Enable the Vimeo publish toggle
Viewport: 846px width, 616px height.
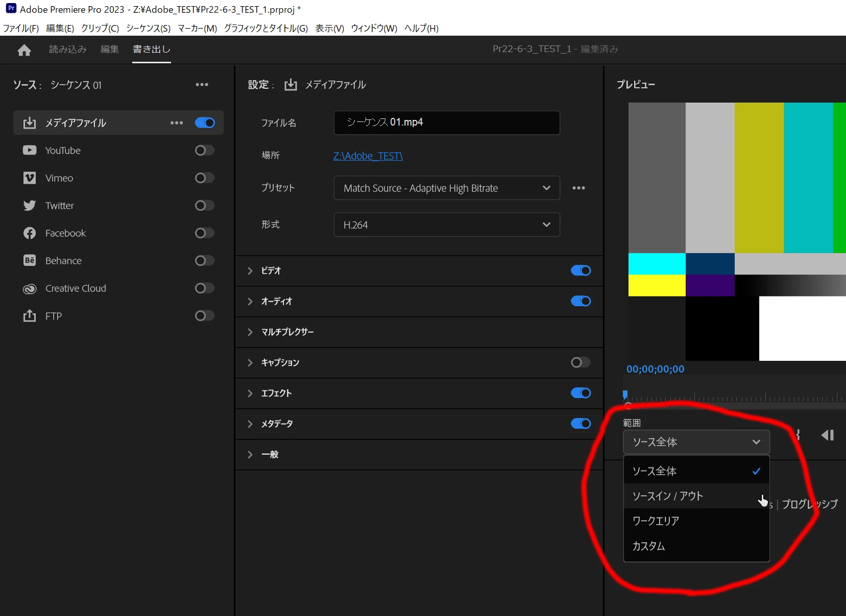205,178
